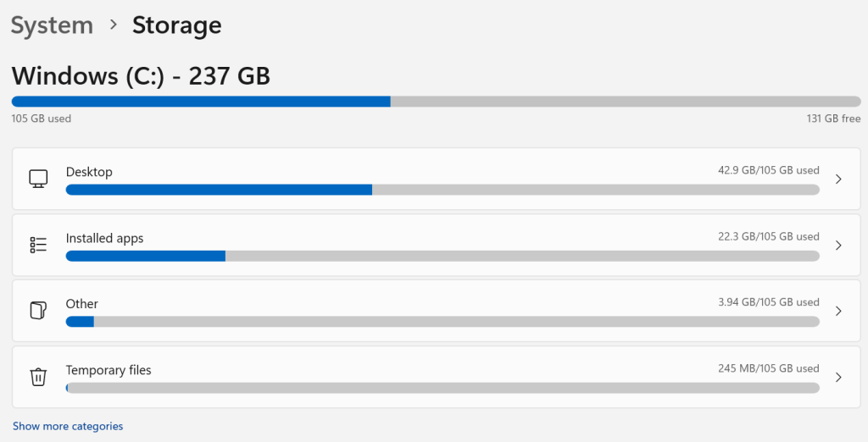Click the Windows (C:) - 237 GB heading
Image resolution: width=868 pixels, height=442 pixels.
pos(141,76)
